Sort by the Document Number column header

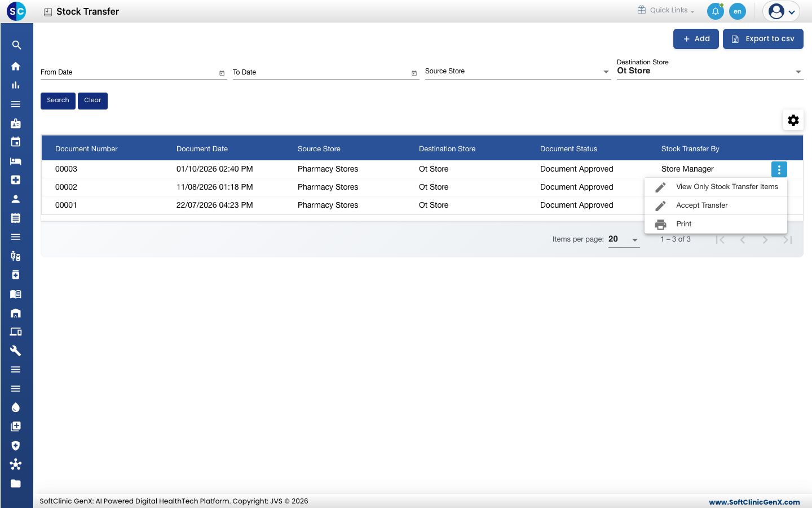tap(86, 149)
